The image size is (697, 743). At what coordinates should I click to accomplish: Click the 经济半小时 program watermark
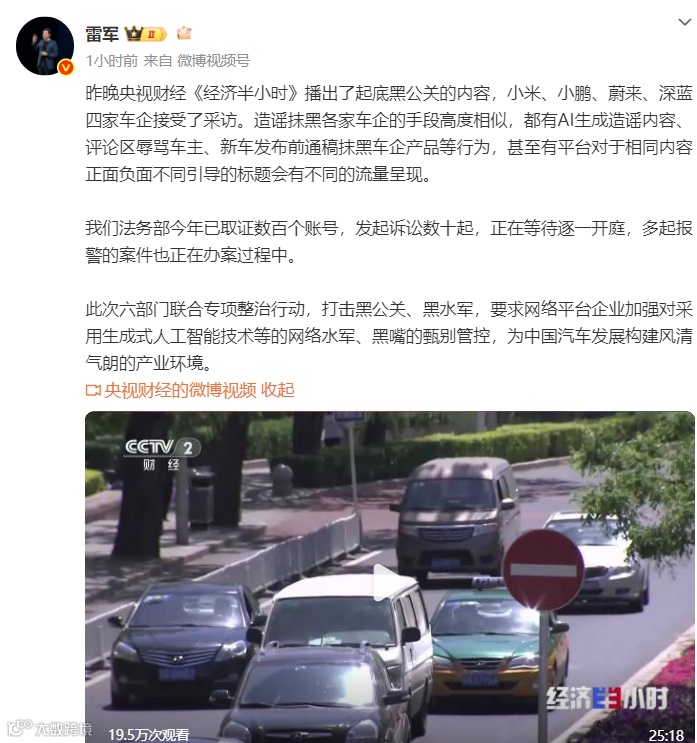(607, 699)
